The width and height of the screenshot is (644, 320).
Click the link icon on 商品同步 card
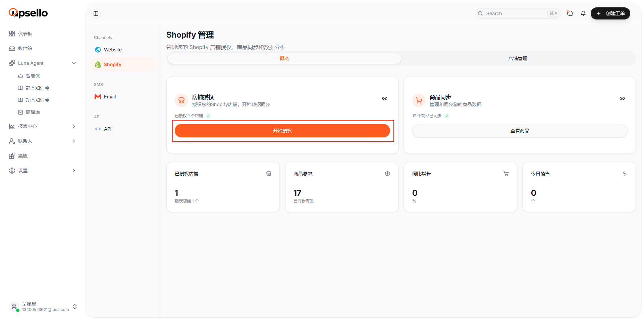(622, 98)
